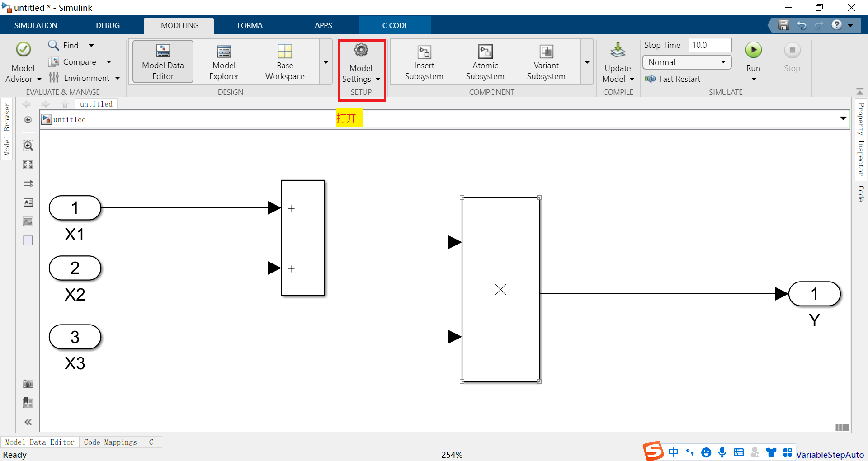Expand the Environment dropdown arrow
868x461 pixels.
(118, 78)
